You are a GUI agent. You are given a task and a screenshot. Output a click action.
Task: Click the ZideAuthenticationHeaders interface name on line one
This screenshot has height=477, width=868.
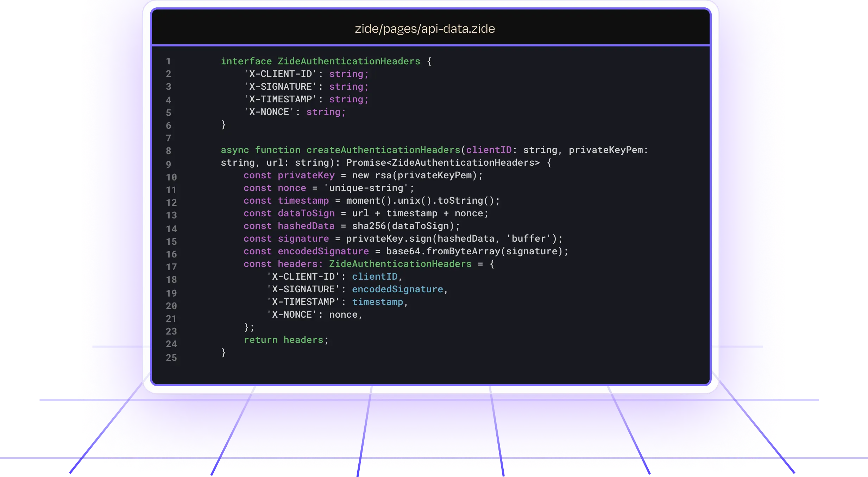349,61
